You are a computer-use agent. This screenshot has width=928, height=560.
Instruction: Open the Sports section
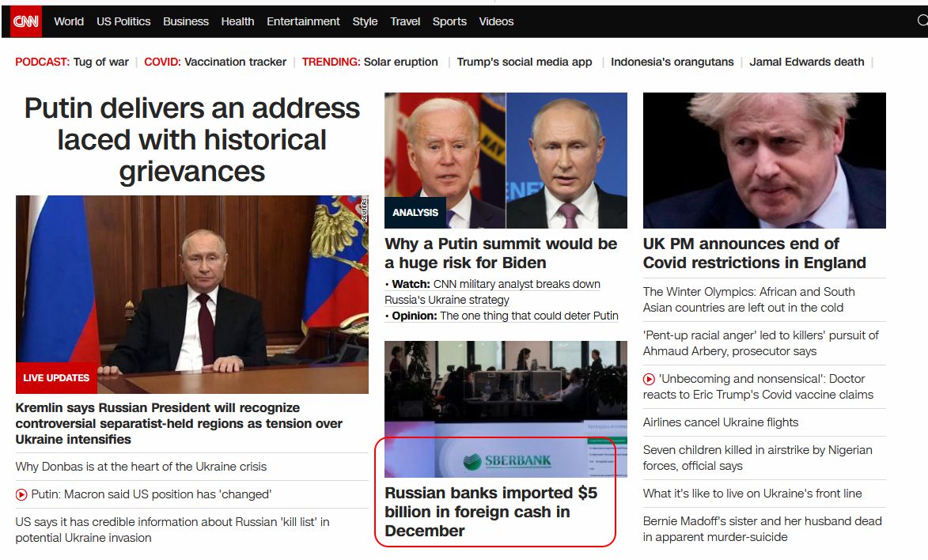click(x=449, y=21)
